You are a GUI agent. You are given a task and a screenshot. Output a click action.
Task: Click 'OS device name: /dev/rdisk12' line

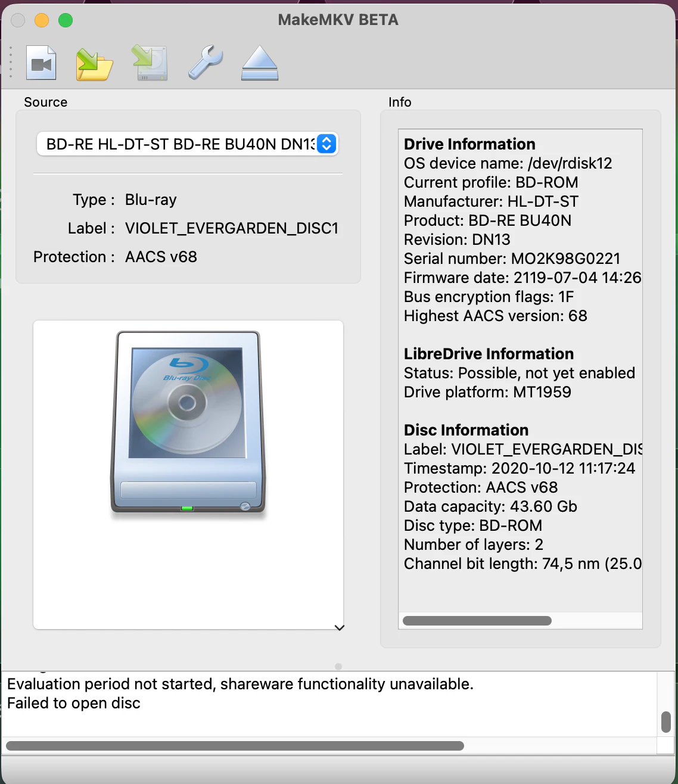point(508,163)
